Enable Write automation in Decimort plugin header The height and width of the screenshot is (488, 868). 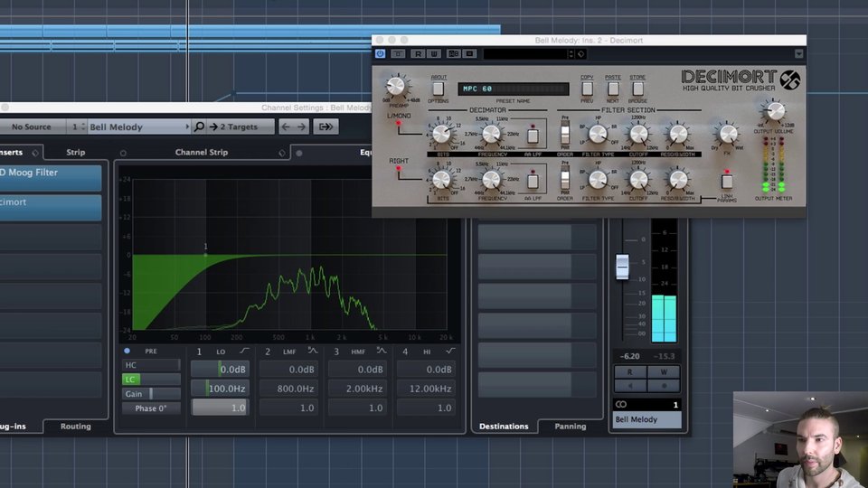(x=434, y=53)
